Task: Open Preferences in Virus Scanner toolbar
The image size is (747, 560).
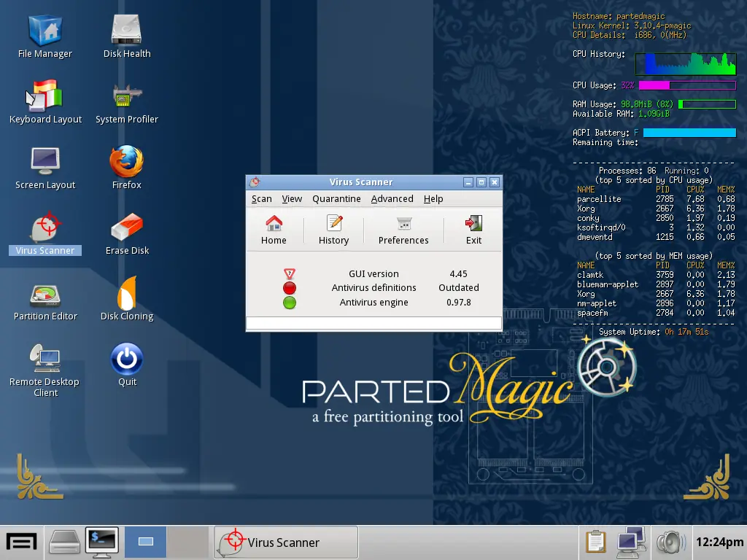Action: tap(403, 230)
